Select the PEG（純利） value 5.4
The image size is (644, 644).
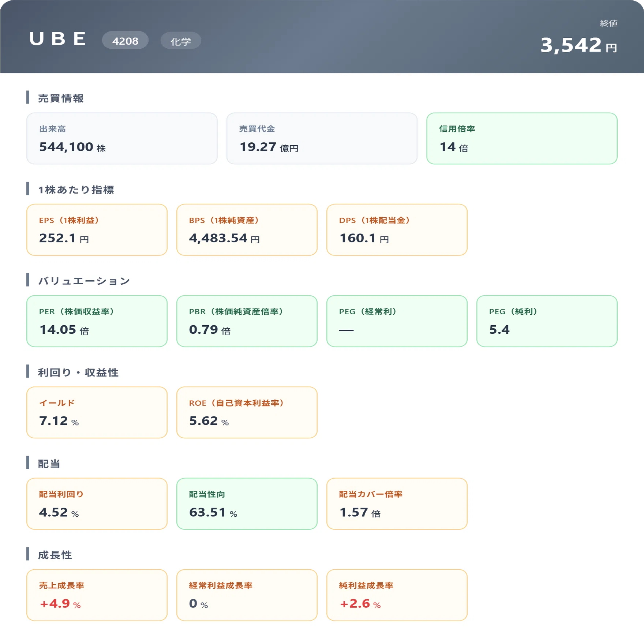[499, 330]
